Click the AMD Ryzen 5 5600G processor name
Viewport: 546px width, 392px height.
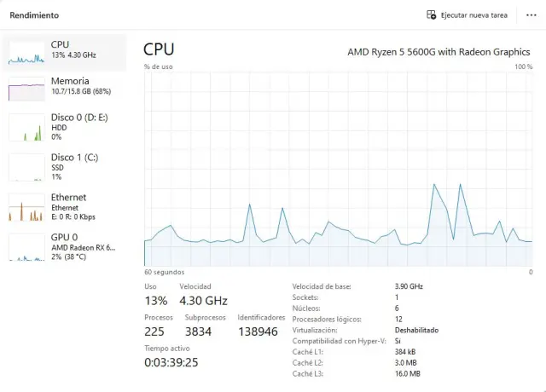click(x=439, y=51)
